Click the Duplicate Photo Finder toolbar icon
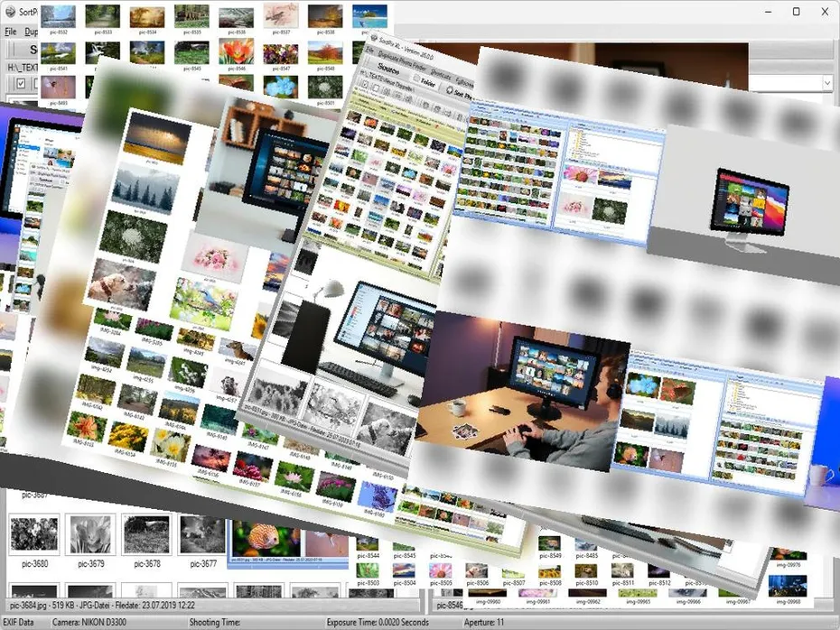This screenshot has height=630, width=840. [402, 60]
